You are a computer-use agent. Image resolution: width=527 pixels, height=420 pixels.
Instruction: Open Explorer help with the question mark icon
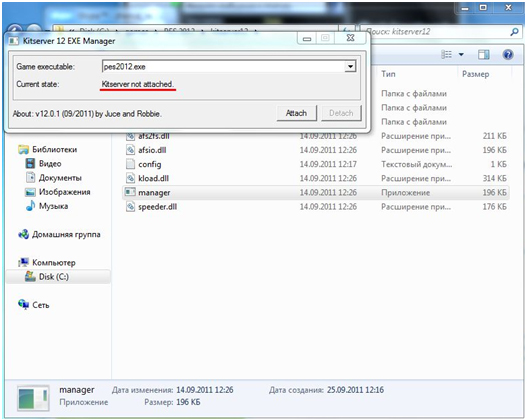(508, 54)
